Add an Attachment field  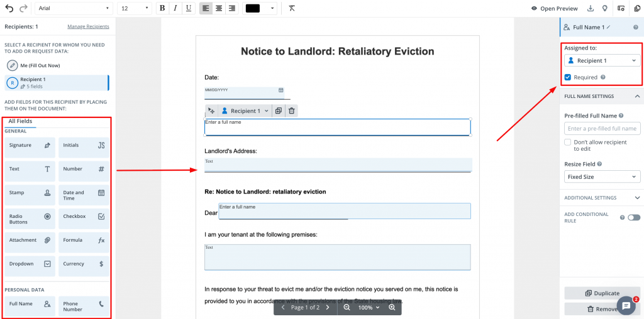[x=30, y=242]
